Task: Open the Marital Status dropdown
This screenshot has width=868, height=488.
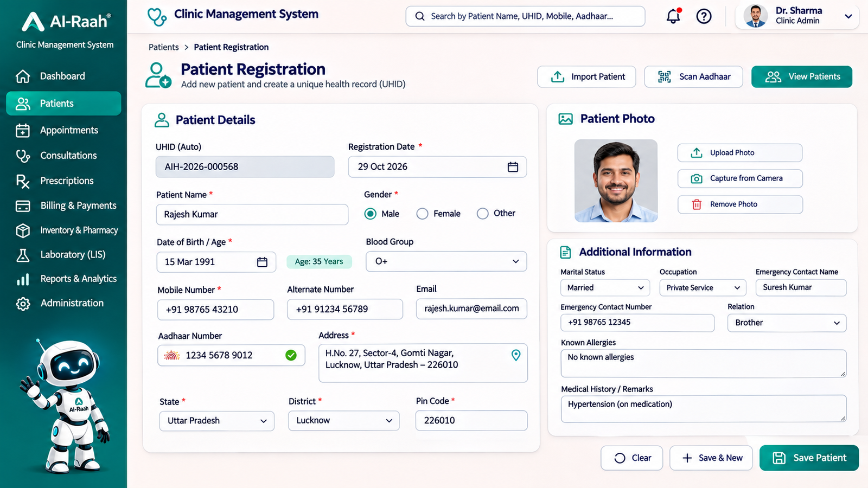Action: click(605, 288)
